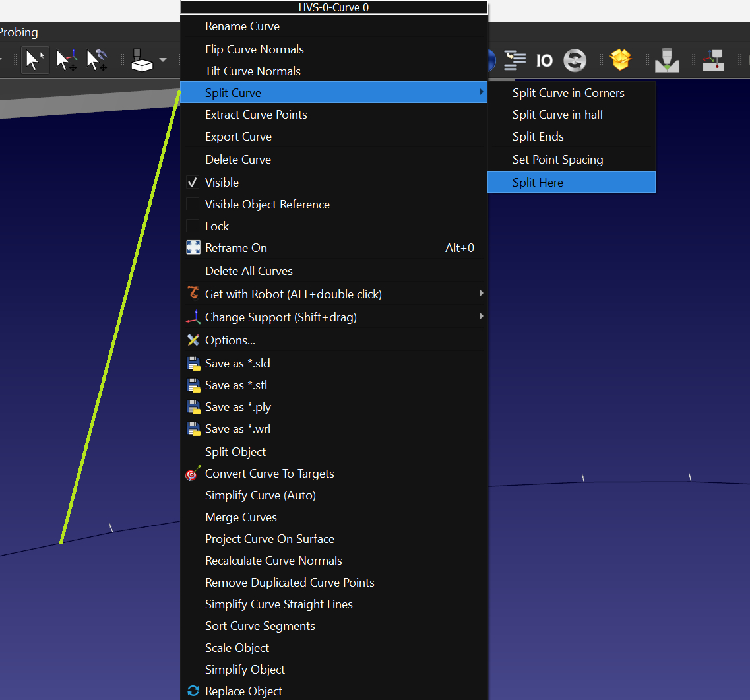
Task: Toggle the Lock checkbox
Action: (193, 226)
